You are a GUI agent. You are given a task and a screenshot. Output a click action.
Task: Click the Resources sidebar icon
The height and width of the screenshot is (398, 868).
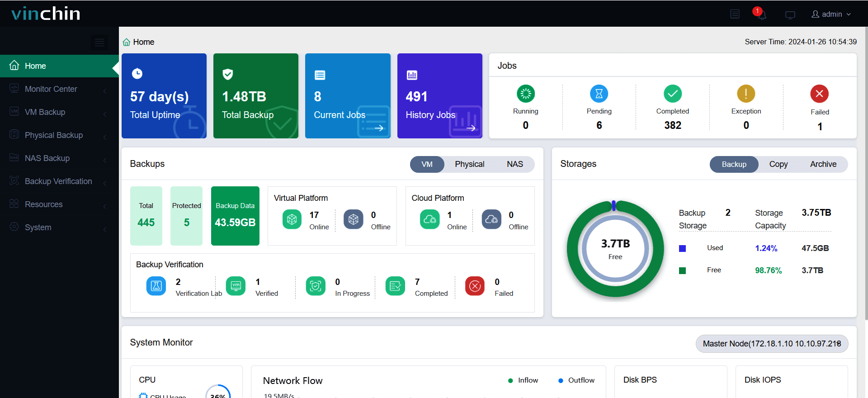pos(14,204)
